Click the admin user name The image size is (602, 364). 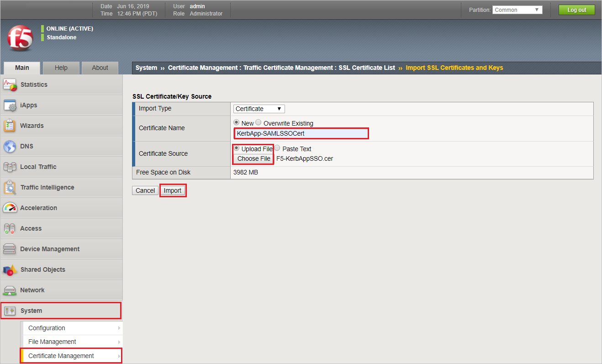pyautogui.click(x=197, y=6)
